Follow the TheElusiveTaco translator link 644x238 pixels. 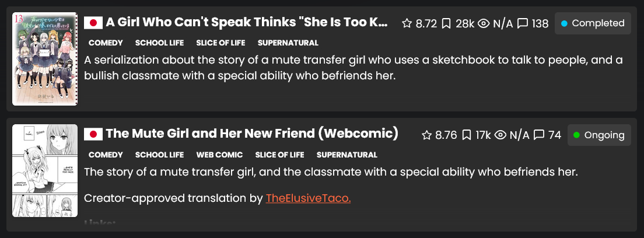point(308,198)
